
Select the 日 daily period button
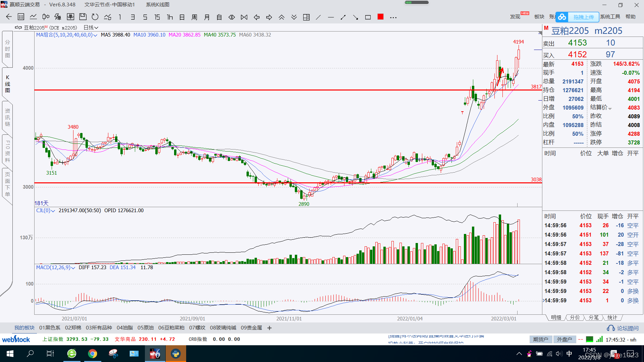pos(182,17)
